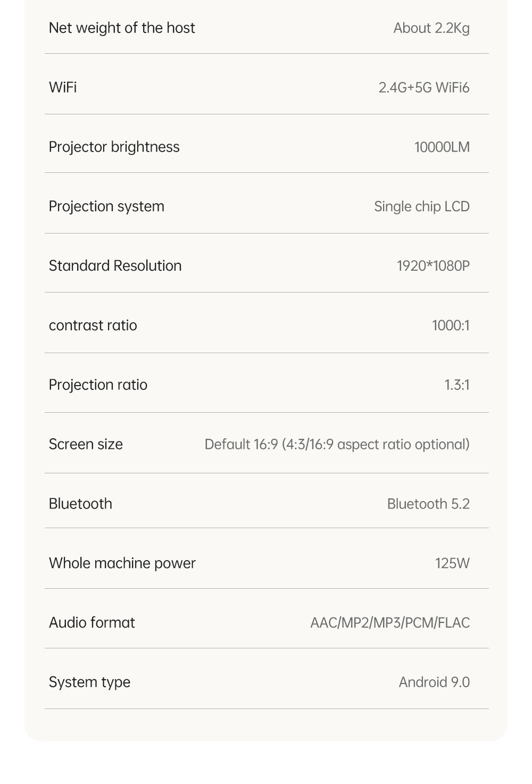Click the 'Android 9.0' system type value

[434, 682]
